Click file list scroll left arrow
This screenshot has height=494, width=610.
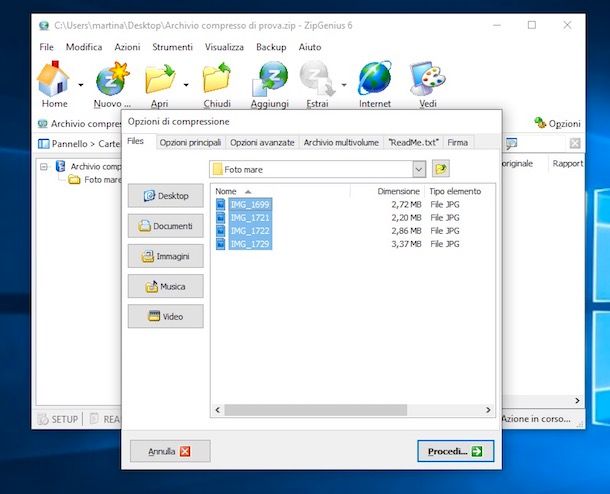point(218,410)
